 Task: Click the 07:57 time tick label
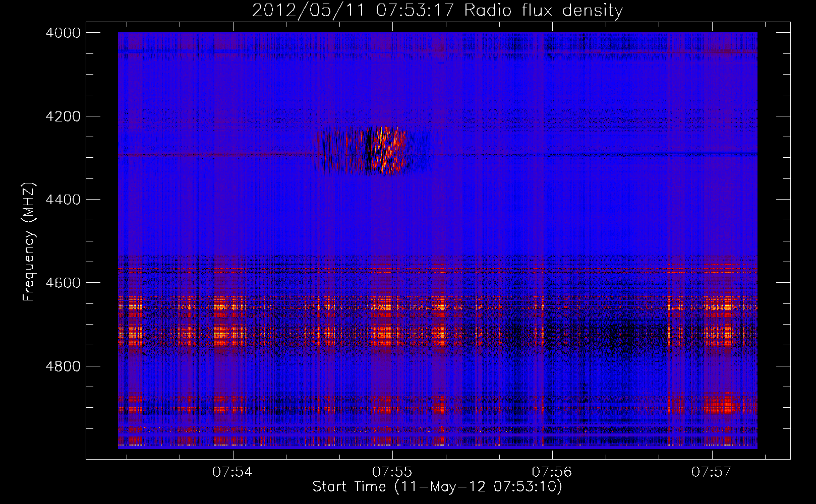(711, 472)
